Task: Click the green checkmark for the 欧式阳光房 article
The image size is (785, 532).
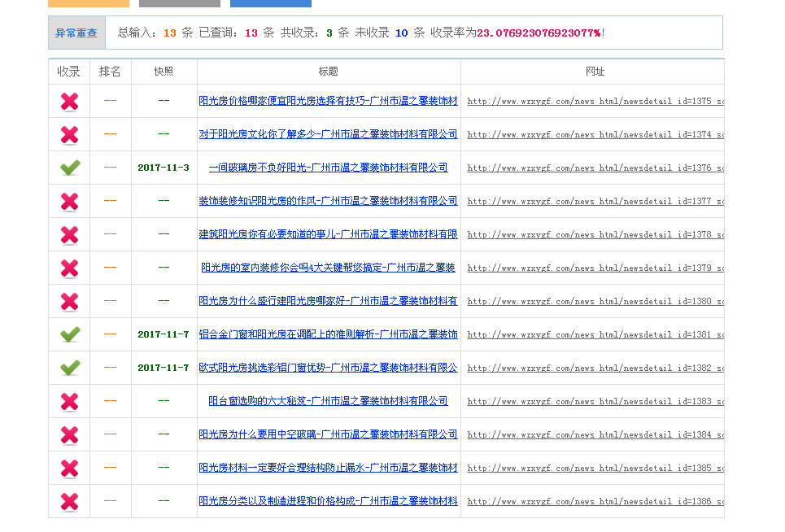Action: click(x=69, y=368)
